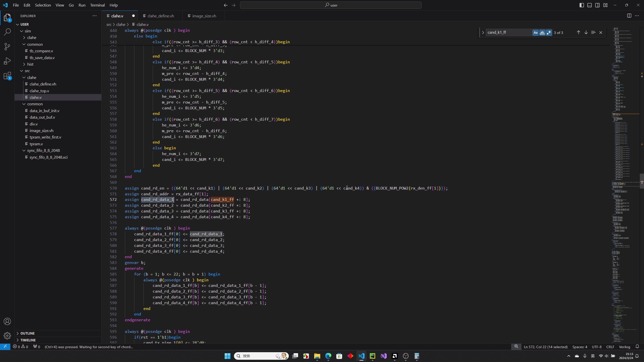Toggle Match Case in find widget
The image size is (644, 362).
[535, 32]
